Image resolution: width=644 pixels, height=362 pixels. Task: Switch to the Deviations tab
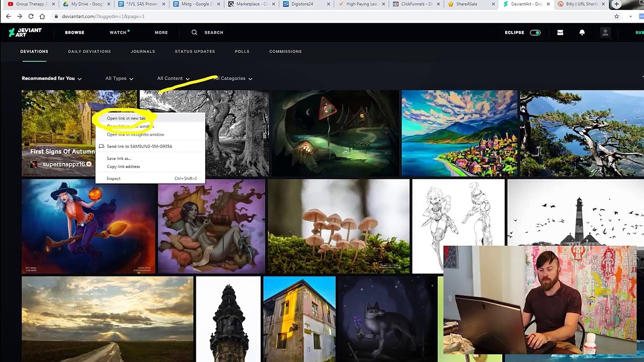[x=34, y=51]
